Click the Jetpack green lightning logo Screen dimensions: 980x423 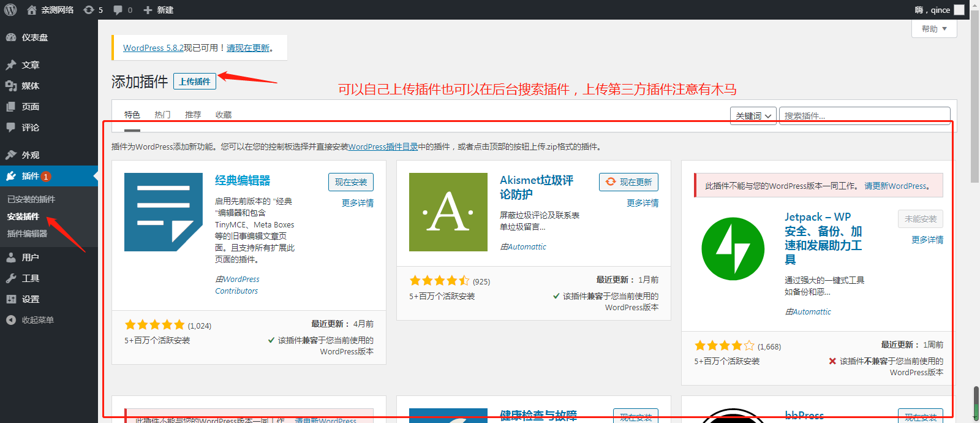click(x=733, y=249)
